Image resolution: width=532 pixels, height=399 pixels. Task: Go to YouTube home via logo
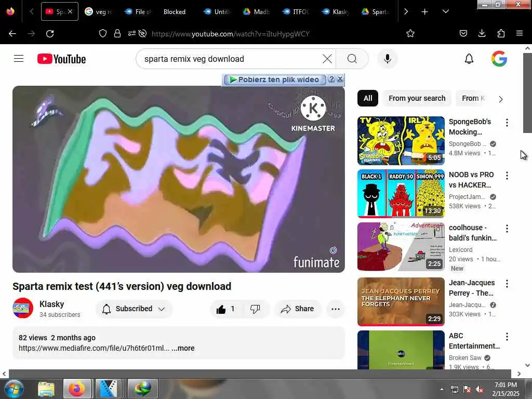61,59
